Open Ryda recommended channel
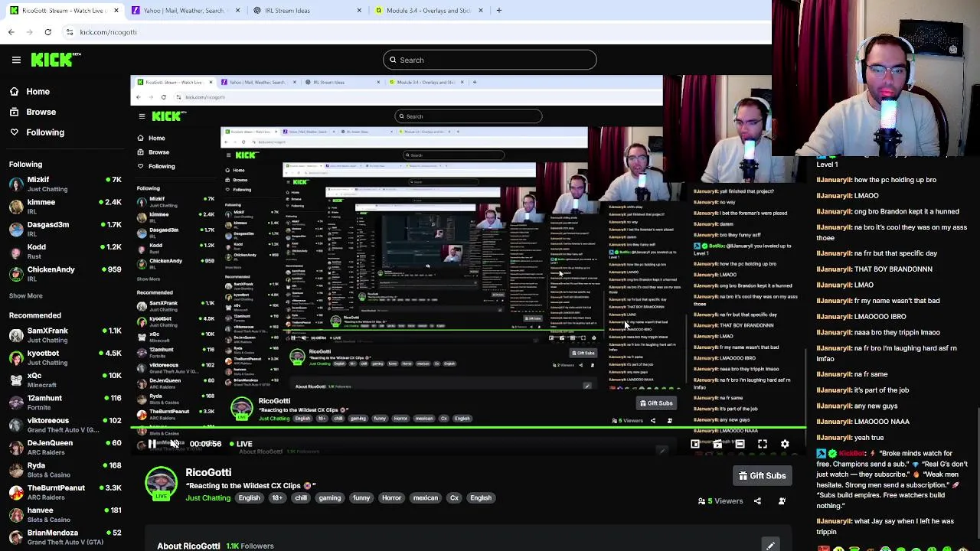 (x=64, y=469)
